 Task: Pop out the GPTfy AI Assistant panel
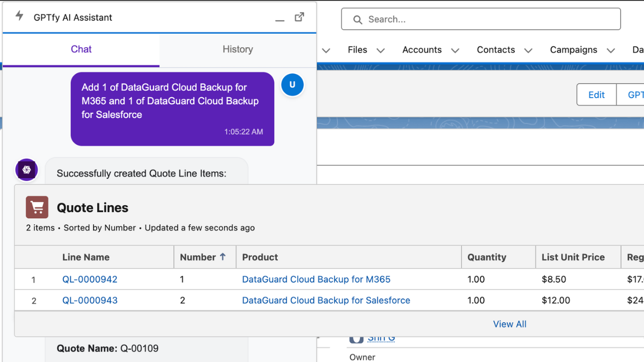[x=299, y=17]
